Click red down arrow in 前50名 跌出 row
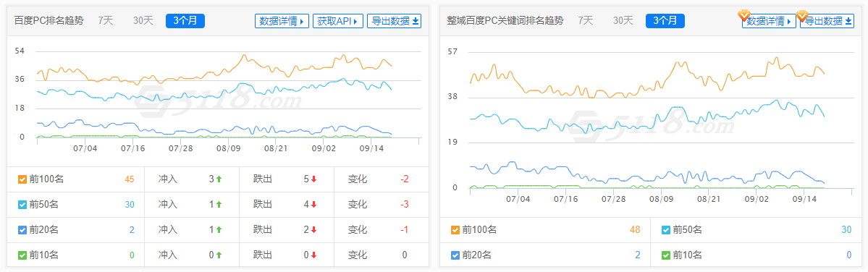Viewport: 868px width, 272px height. 314,205
